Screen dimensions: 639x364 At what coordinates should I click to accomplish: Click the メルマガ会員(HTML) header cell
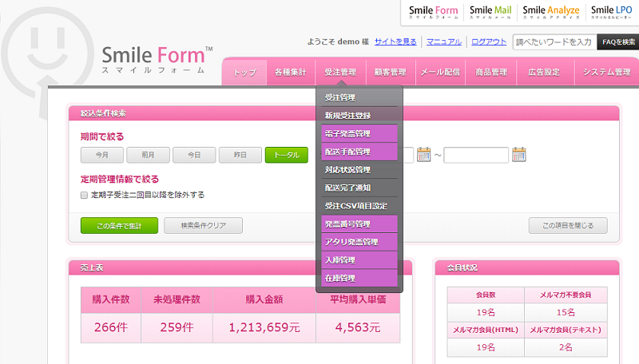tap(486, 330)
